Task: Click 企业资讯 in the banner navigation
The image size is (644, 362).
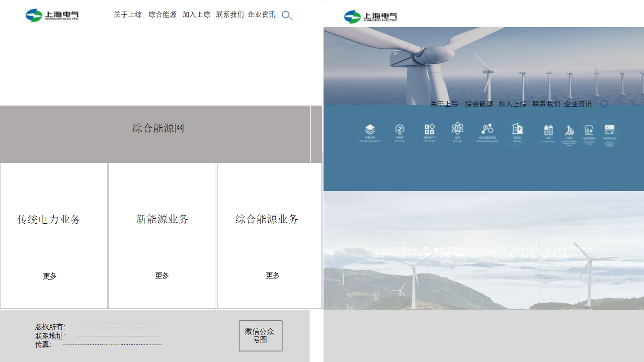Action: [x=578, y=104]
